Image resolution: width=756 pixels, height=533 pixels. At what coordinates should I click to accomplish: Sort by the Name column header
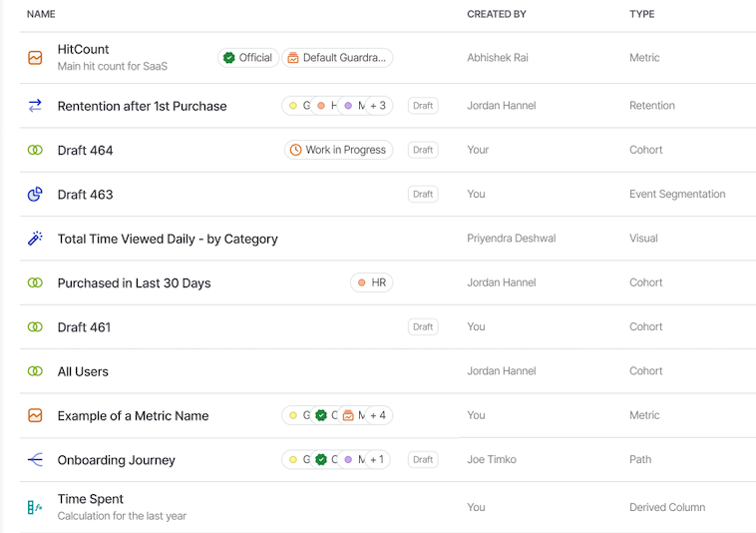[41, 14]
